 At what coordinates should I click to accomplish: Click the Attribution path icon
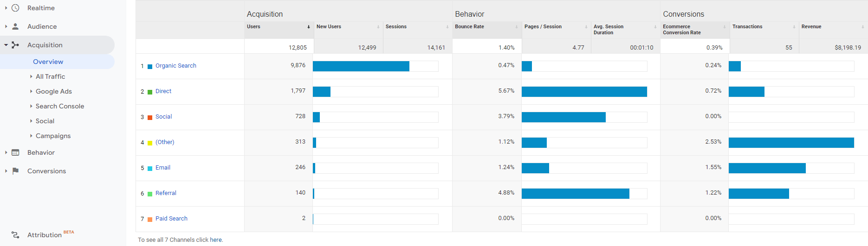click(15, 235)
